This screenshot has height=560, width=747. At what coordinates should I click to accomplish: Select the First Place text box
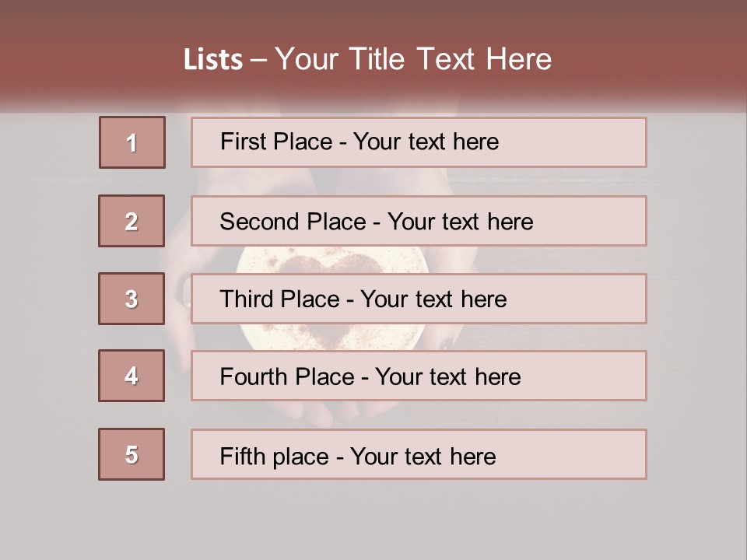click(x=419, y=142)
